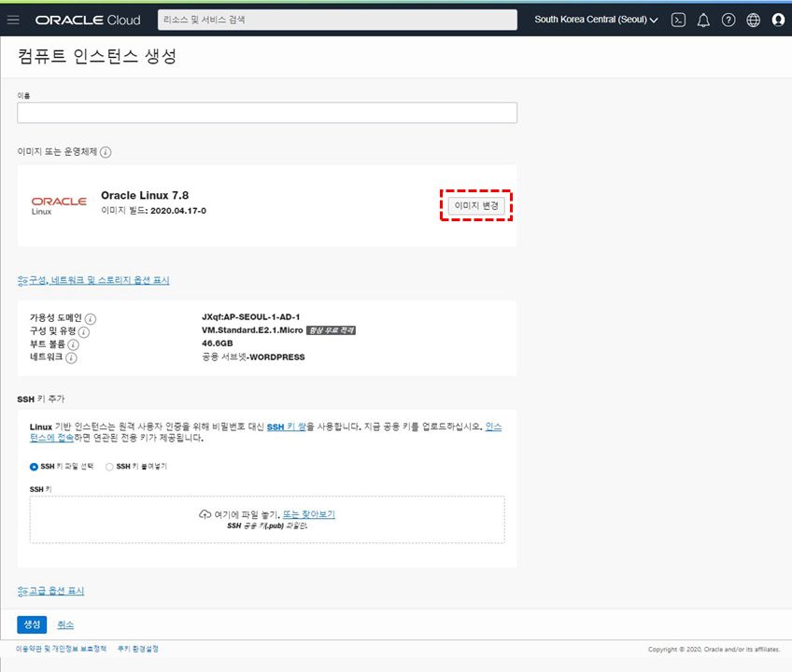Select boot volume value 46.6GB
This screenshot has height=672, width=792.
218,343
